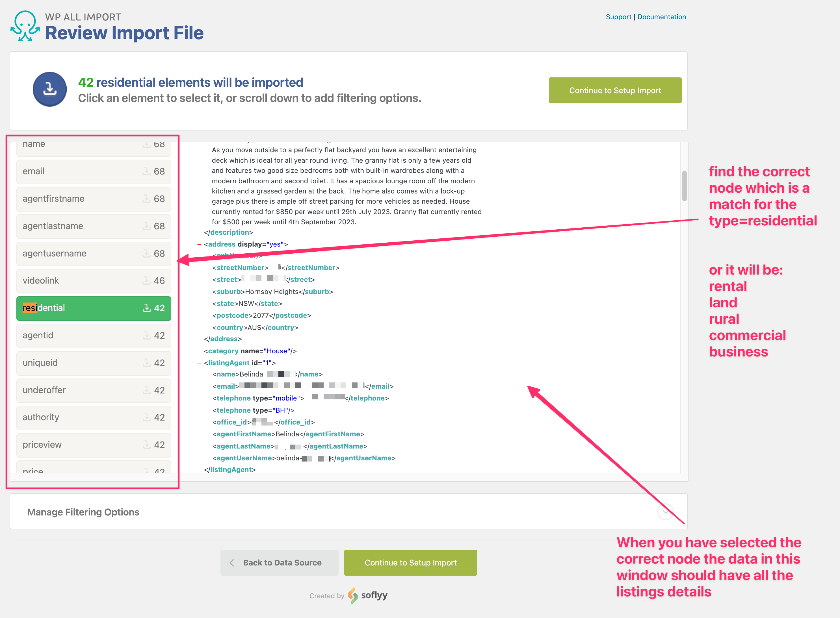Click download icon on priceview row
The height and width of the screenshot is (618, 840).
click(x=146, y=445)
